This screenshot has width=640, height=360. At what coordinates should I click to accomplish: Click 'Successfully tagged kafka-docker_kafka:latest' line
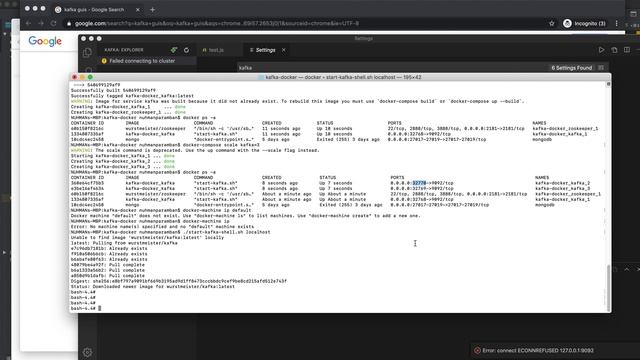[132, 96]
